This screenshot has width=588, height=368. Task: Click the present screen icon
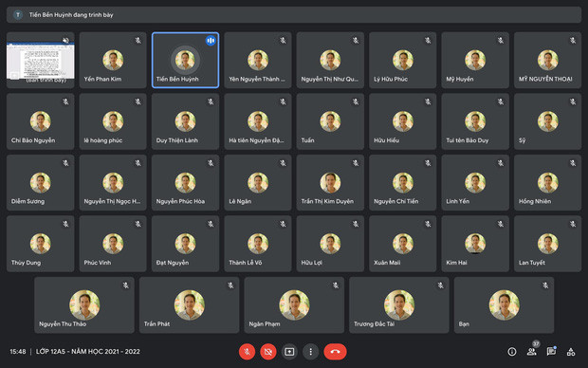[x=289, y=352]
